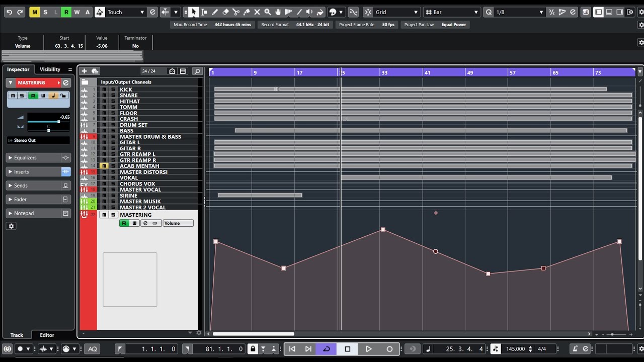Click the selected circular automation point

pyautogui.click(x=436, y=251)
